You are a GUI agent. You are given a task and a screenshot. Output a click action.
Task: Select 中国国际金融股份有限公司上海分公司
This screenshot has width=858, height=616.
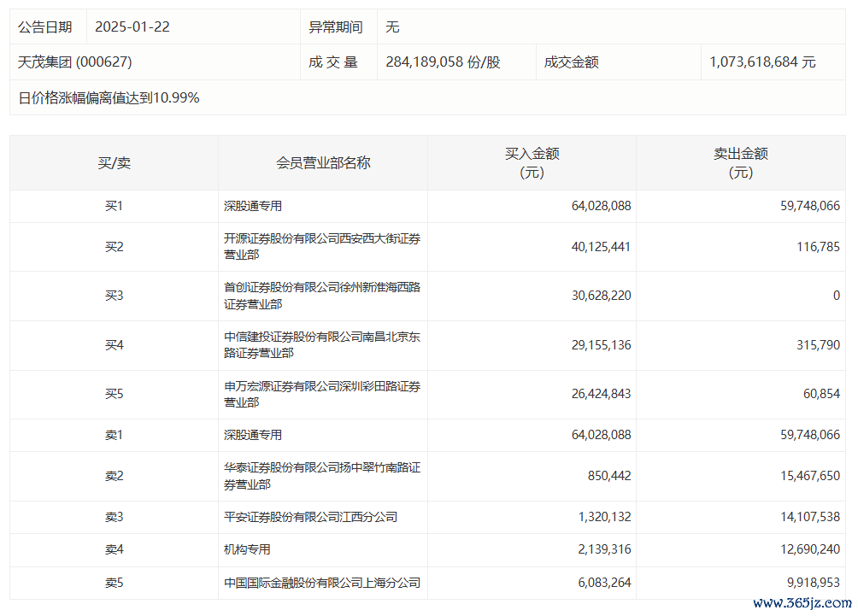click(x=321, y=583)
